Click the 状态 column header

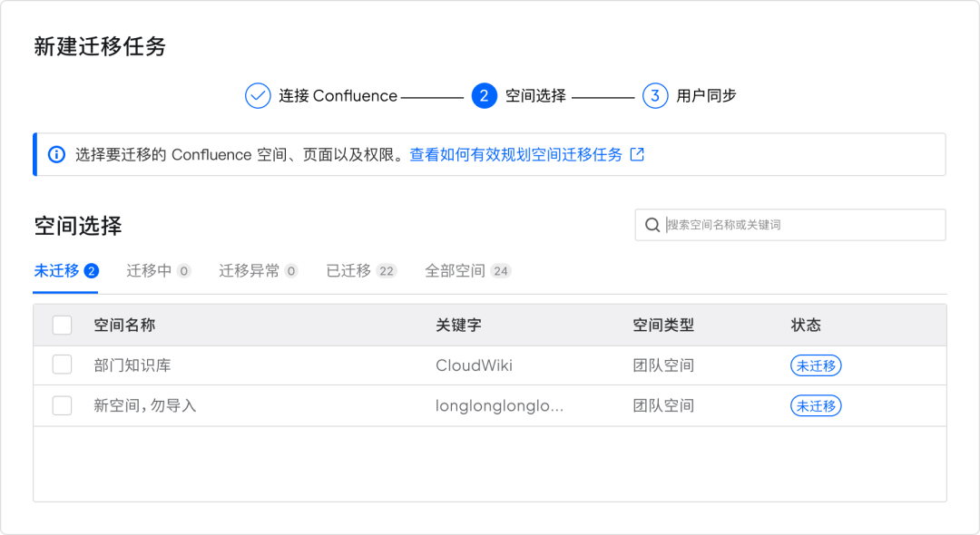806,326
